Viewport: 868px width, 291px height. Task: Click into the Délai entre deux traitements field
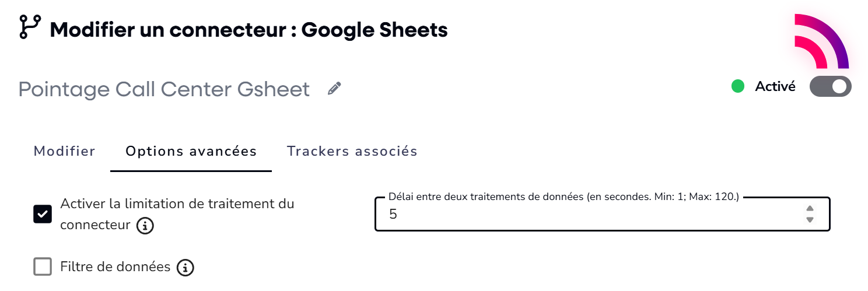(583, 215)
